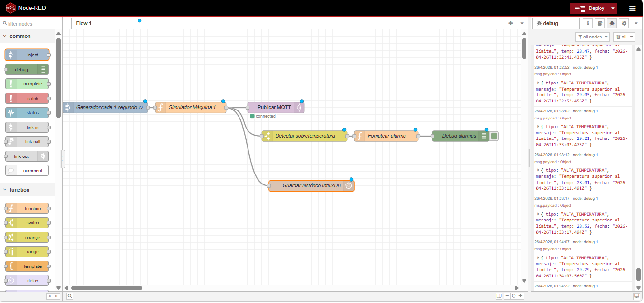Screen dimensions: 644x303
Task: Select the range node in the palette
Action: pyautogui.click(x=27, y=252)
